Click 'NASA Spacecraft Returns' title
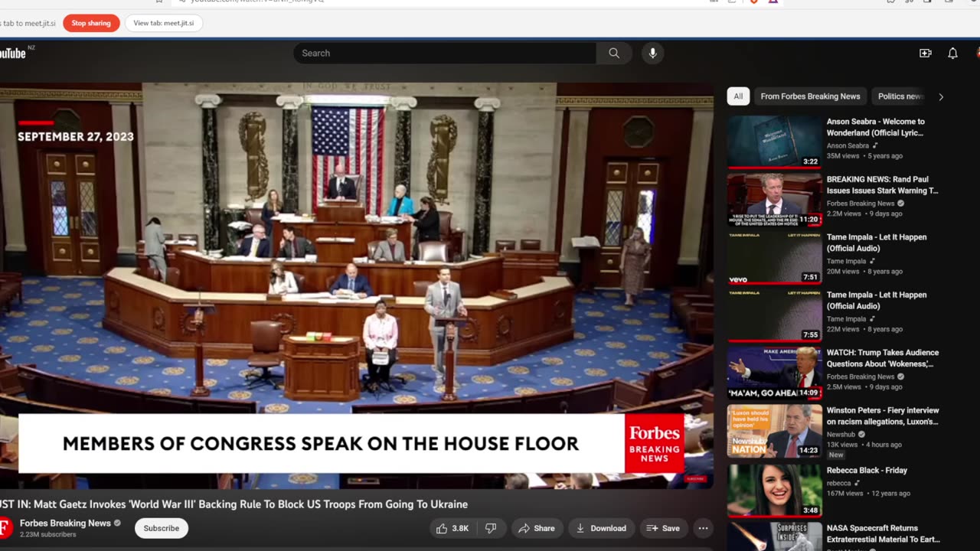This screenshot has width=980, height=551. pyautogui.click(x=883, y=533)
